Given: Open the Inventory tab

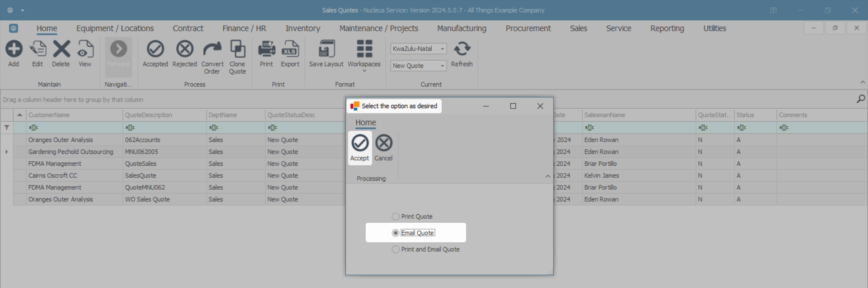Looking at the screenshot, I should (303, 28).
